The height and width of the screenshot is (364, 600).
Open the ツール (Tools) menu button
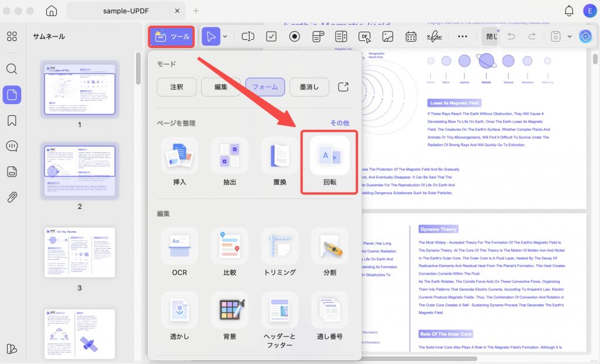coord(172,37)
